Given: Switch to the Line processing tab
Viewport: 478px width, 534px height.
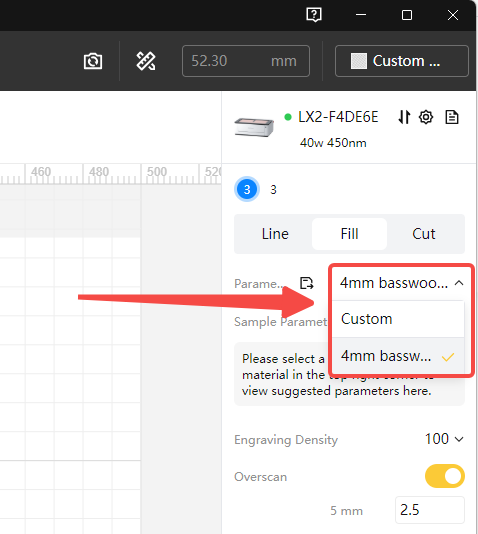Looking at the screenshot, I should (x=275, y=234).
